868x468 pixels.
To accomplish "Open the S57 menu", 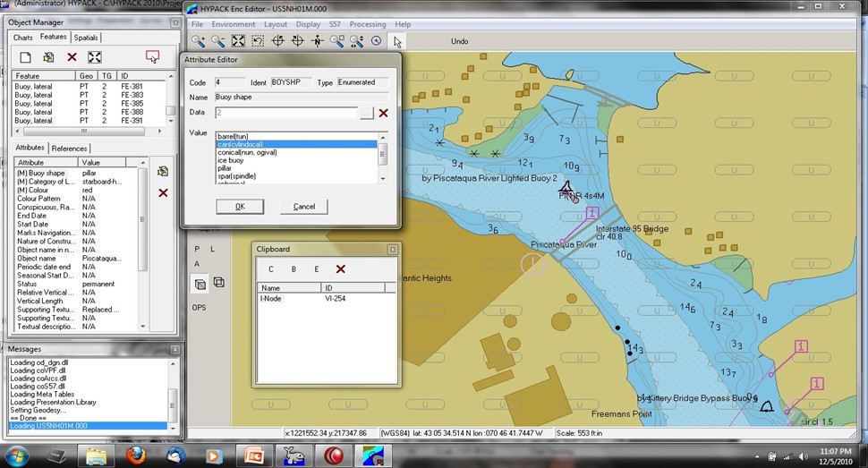I will [335, 24].
